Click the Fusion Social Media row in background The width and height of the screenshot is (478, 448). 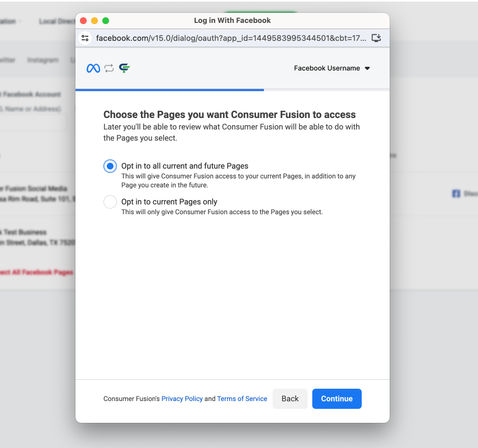(37, 194)
